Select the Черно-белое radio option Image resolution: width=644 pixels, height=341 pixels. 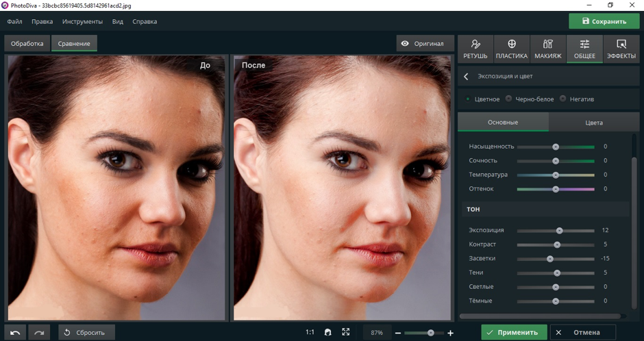(x=509, y=99)
